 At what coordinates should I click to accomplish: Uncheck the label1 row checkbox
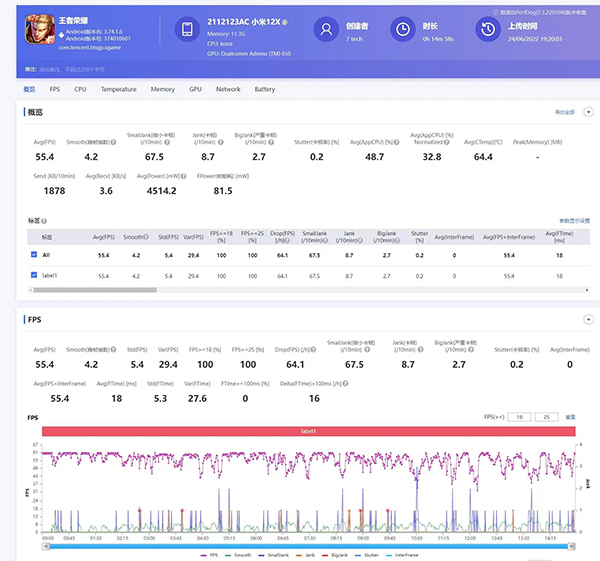(34, 275)
